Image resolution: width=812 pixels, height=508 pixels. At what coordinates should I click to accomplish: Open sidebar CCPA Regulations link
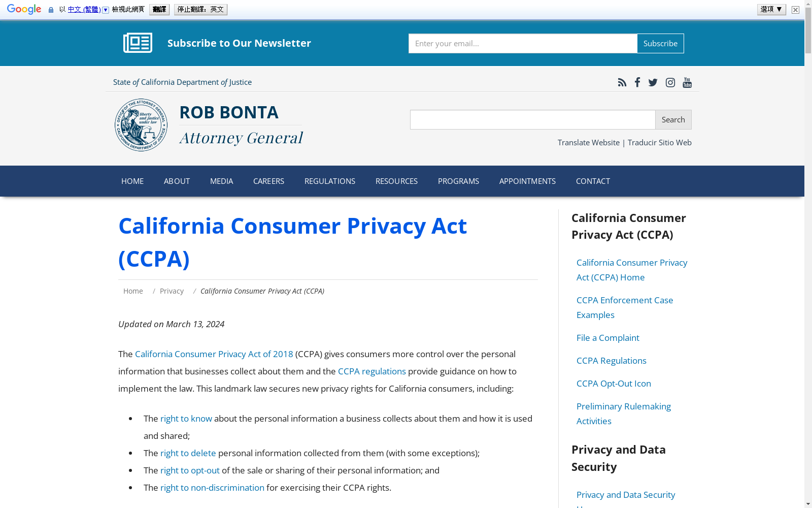612,361
